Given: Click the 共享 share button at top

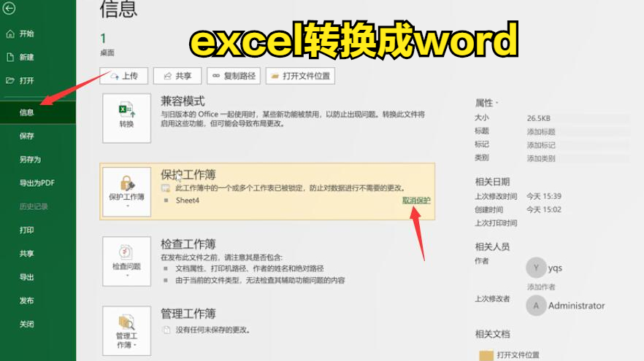Looking at the screenshot, I should 177,76.
